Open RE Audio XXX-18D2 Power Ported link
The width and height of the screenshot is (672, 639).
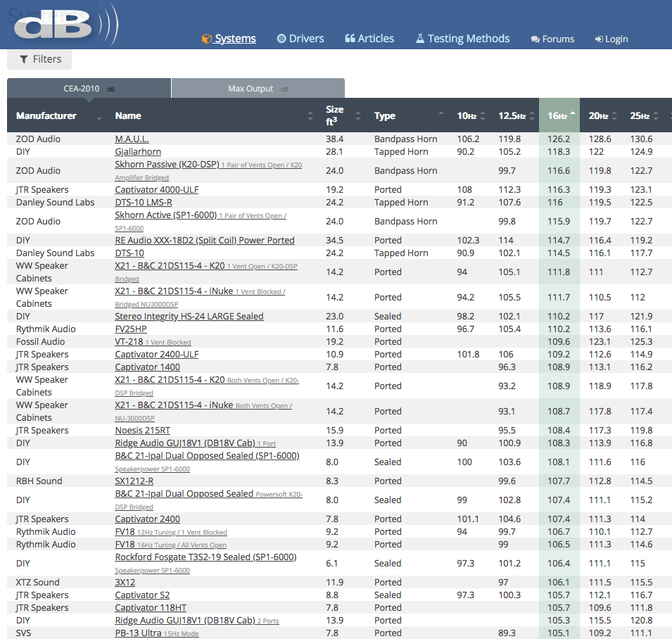tap(205, 241)
